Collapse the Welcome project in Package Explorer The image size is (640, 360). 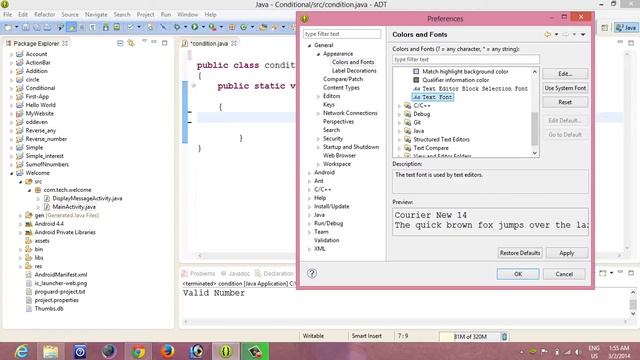(11, 173)
